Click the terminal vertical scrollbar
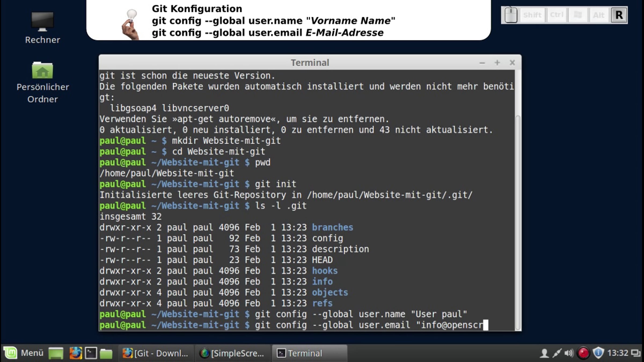Image resolution: width=644 pixels, height=362 pixels. click(518, 223)
